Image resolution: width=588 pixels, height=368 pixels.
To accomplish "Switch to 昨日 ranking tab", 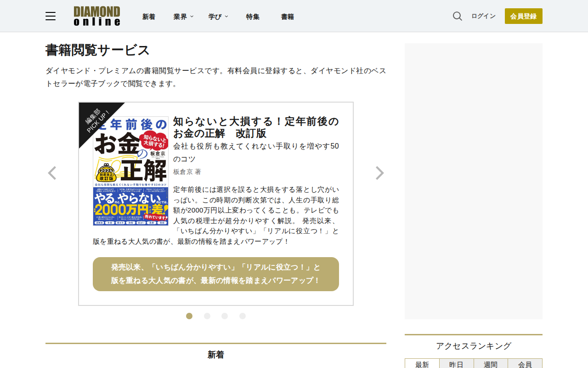I will [x=456, y=364].
